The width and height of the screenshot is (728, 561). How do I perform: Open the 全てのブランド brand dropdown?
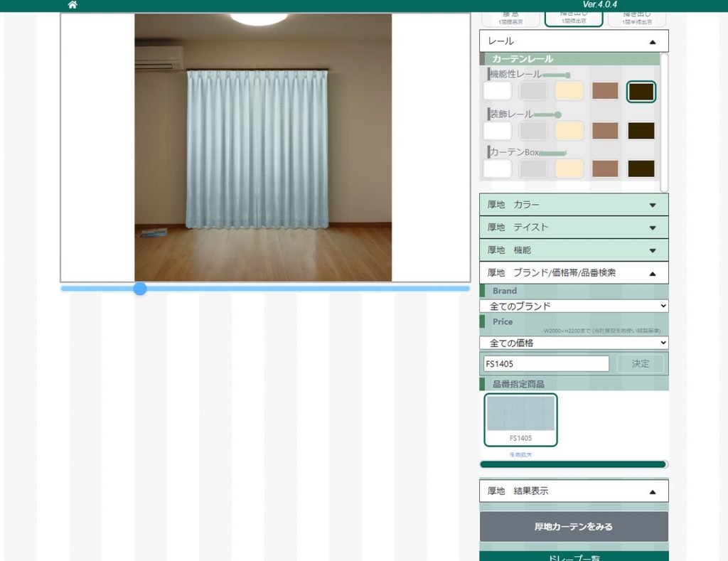(574, 306)
